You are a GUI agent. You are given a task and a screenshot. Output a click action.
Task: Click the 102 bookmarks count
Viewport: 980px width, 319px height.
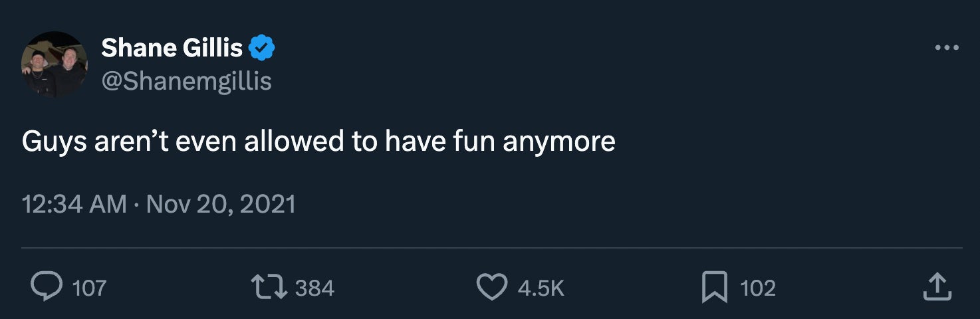pos(757,288)
